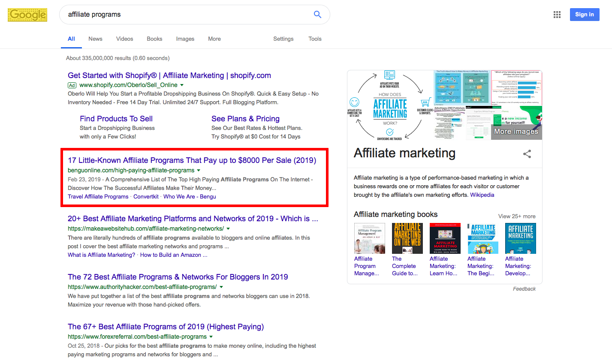This screenshot has width=612, height=364.
Task: Open Affiliate Marketing: Develop book cover
Action: tap(521, 238)
